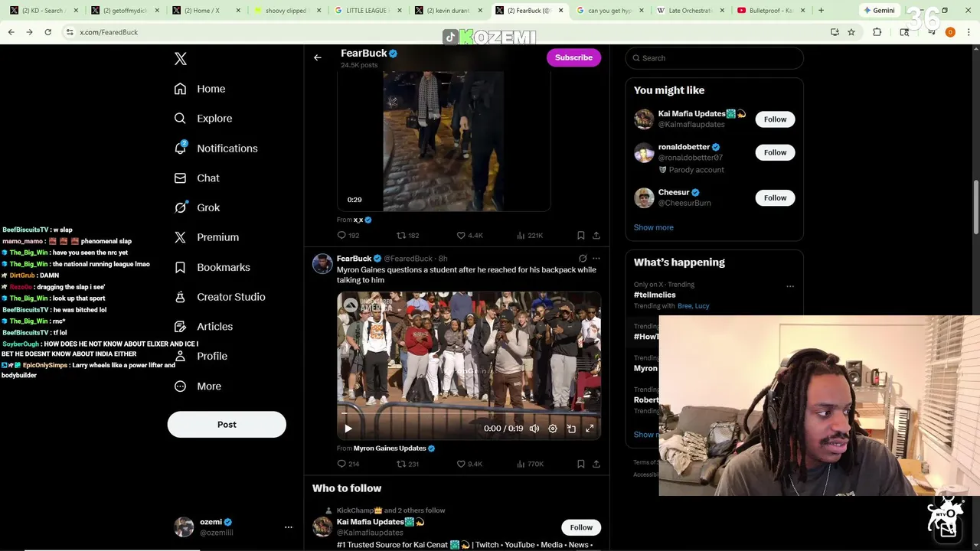Reload the page
The width and height of the screenshot is (980, 551).
pyautogui.click(x=47, y=32)
